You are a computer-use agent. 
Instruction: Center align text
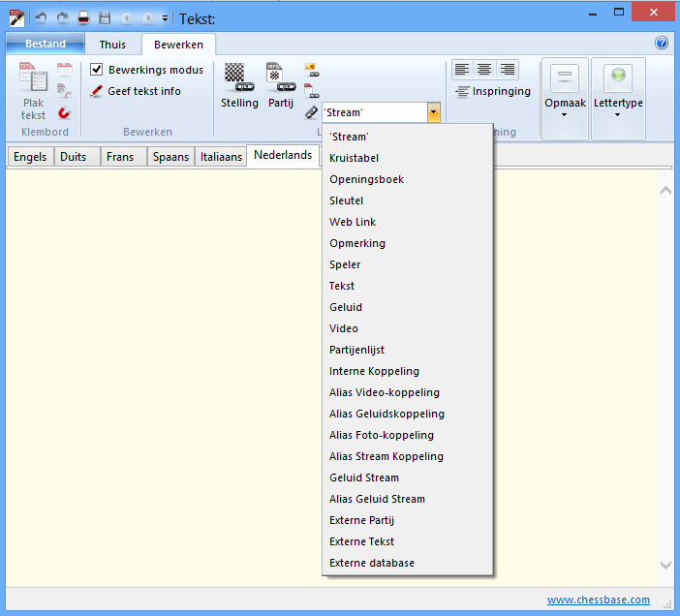tap(484, 70)
